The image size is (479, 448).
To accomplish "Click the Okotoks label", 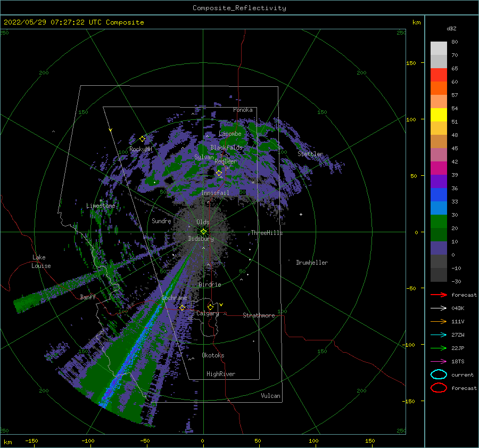I will coord(213,355).
